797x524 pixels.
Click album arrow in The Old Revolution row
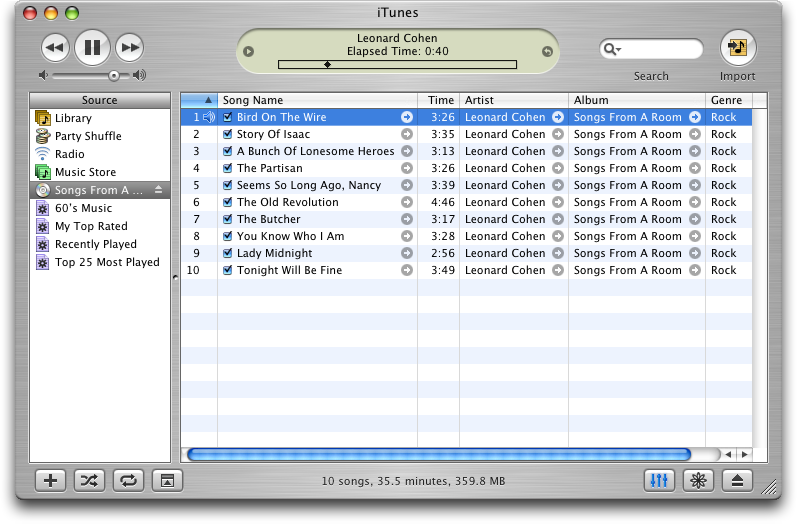[695, 202]
